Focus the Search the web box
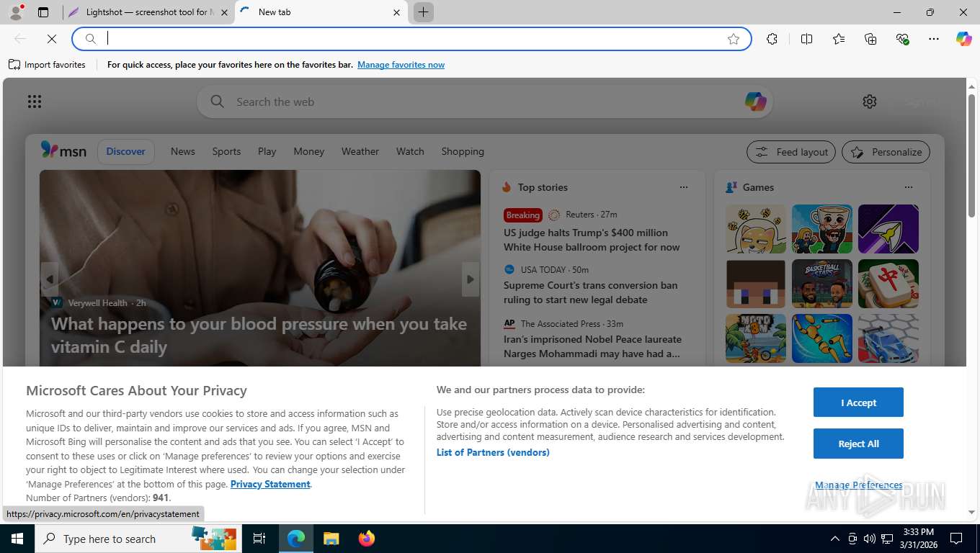The width and height of the screenshot is (980, 553). 484,102
